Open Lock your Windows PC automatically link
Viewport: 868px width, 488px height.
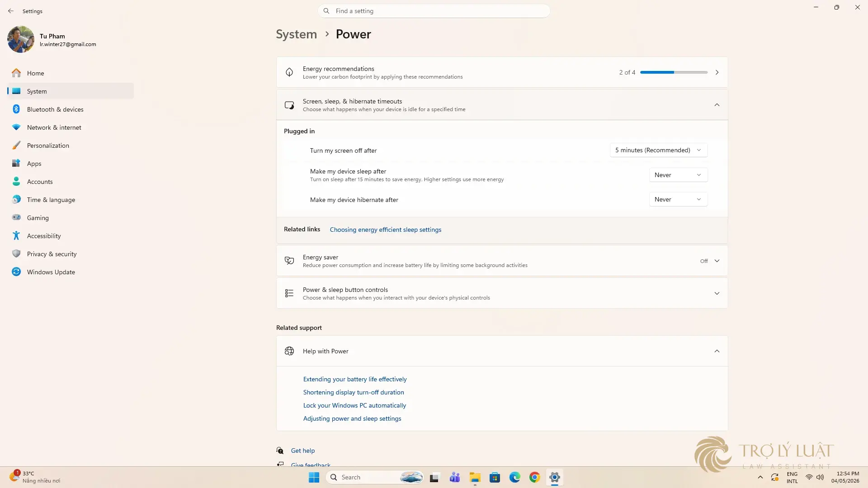pos(354,405)
